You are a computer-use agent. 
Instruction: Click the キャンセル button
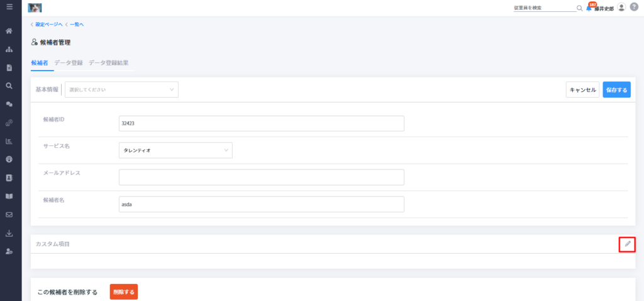click(x=582, y=89)
